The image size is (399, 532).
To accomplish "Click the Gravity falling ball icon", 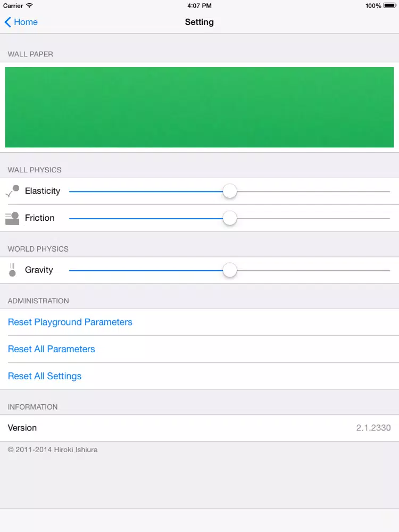I will point(12,270).
